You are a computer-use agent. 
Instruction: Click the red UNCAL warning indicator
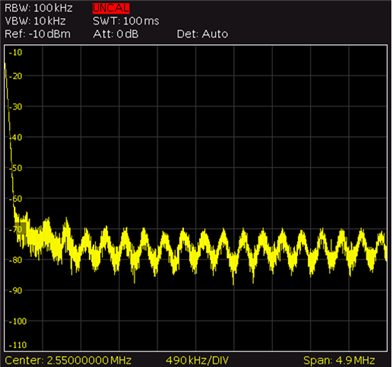pyautogui.click(x=111, y=8)
